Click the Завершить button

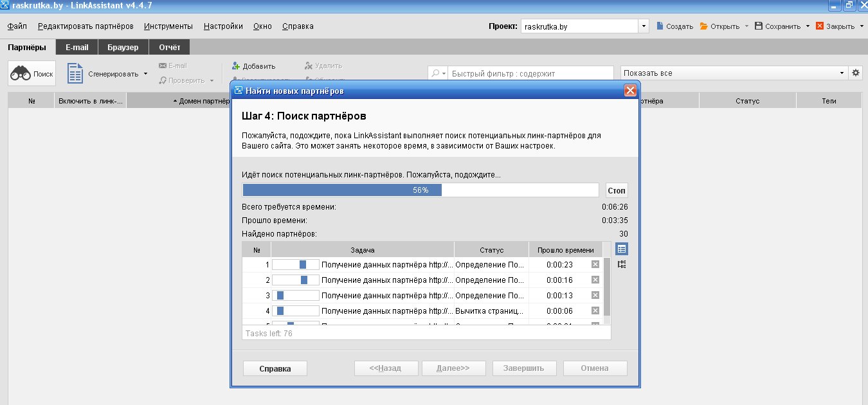click(523, 368)
